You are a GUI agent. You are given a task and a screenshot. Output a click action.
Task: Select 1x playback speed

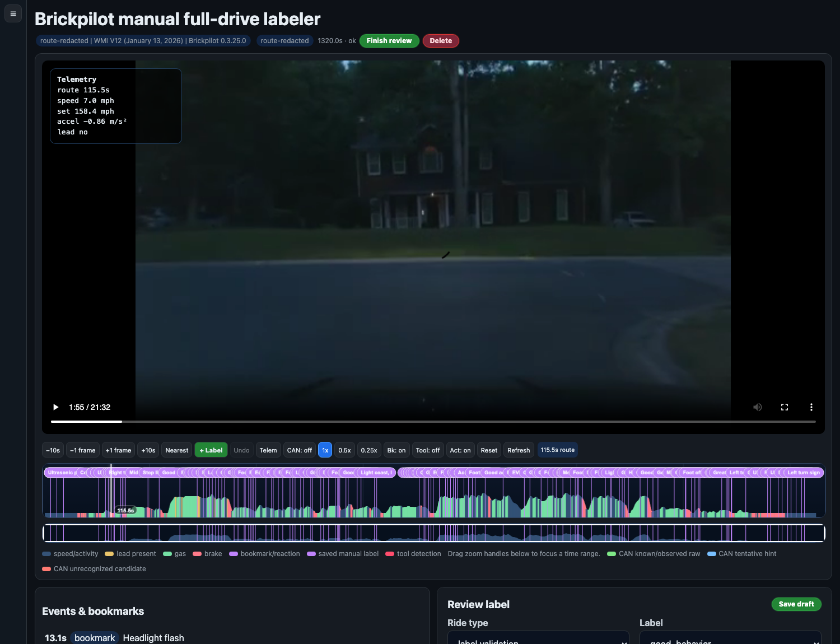coord(325,450)
